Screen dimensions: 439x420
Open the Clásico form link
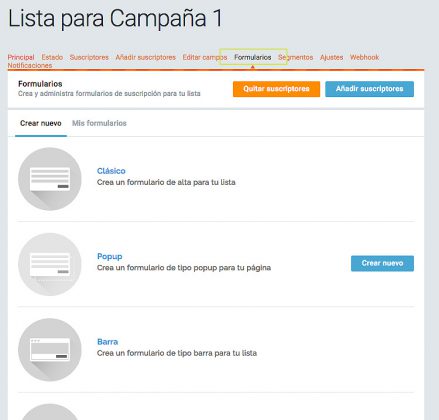click(111, 171)
